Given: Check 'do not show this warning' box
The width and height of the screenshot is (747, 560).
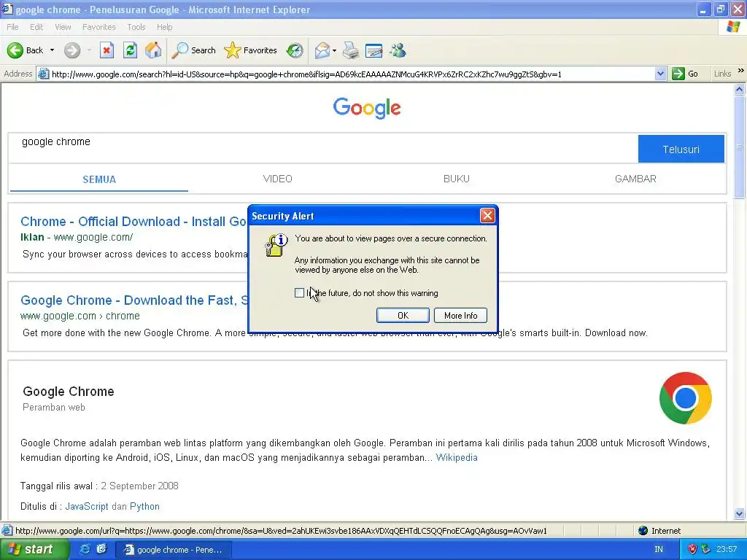Looking at the screenshot, I should coord(299,293).
